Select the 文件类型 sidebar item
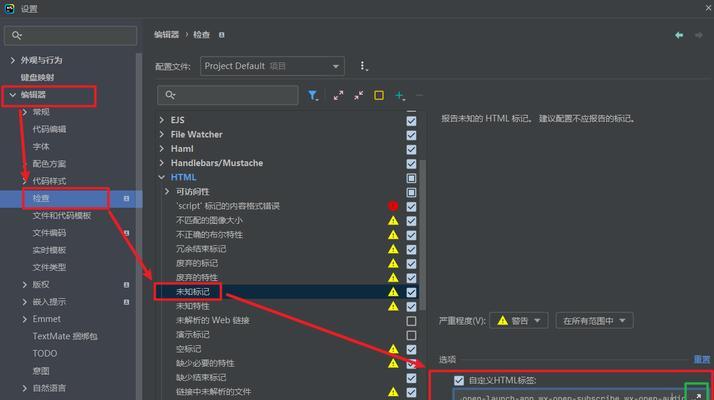The image size is (714, 400). pyautogui.click(x=49, y=267)
